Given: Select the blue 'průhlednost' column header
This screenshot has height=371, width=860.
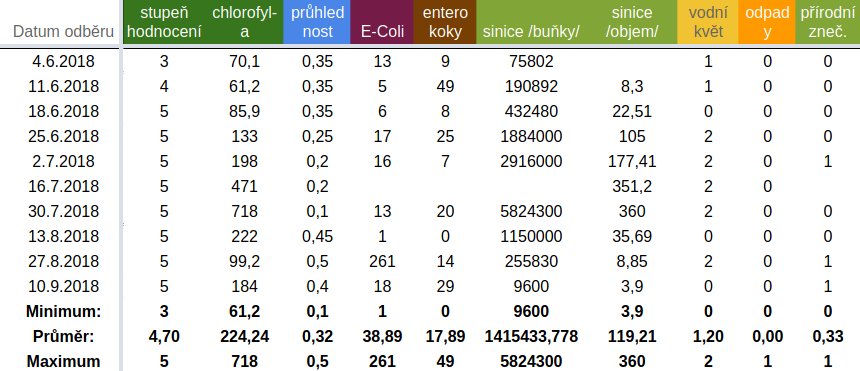Looking at the screenshot, I should point(317,22).
